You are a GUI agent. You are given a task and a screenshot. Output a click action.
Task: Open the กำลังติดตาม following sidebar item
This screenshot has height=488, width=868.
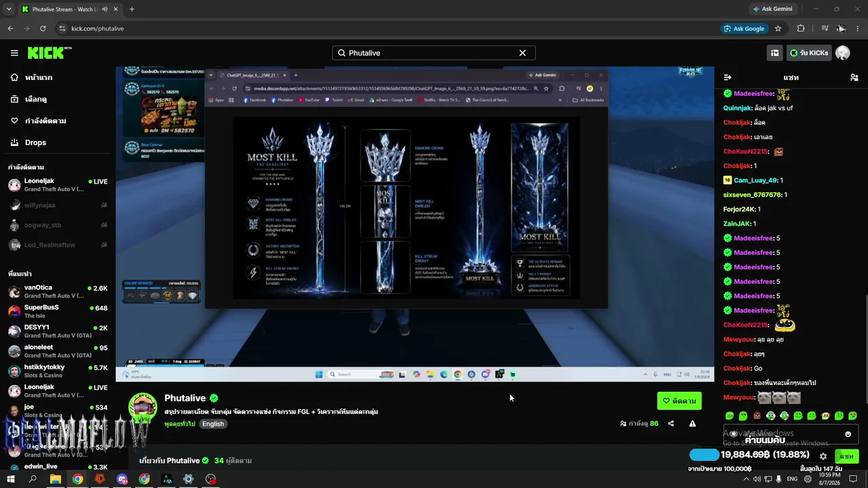pos(58,121)
